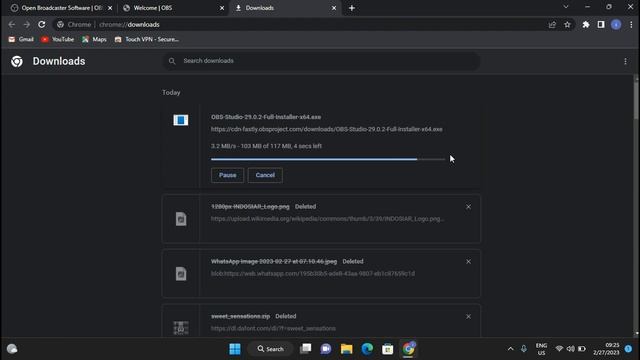Click the browser back arrow

tap(11, 24)
